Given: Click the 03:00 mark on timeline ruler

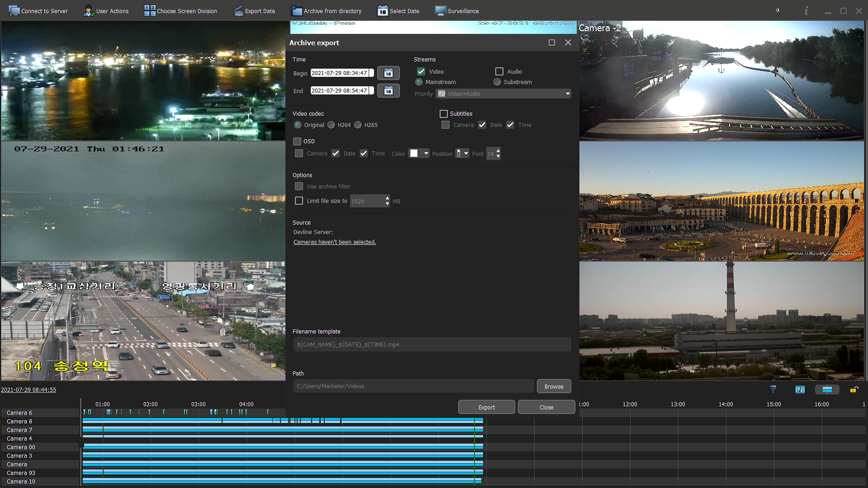Looking at the screenshot, I should 198,404.
